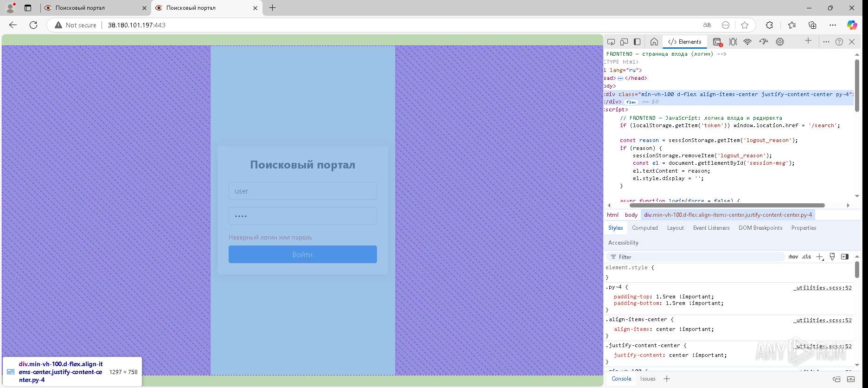Toggle the flex badge overlay
Image resolution: width=868 pixels, height=388 pixels.
(631, 102)
